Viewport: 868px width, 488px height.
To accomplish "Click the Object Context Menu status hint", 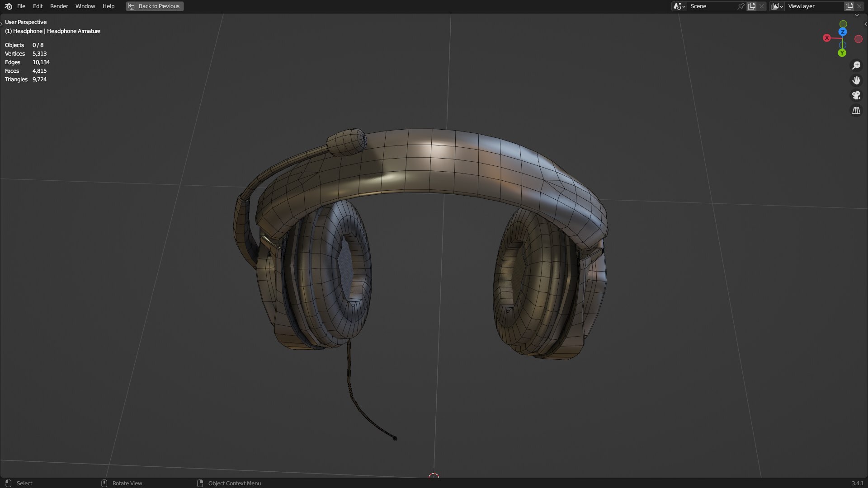I will 229,483.
